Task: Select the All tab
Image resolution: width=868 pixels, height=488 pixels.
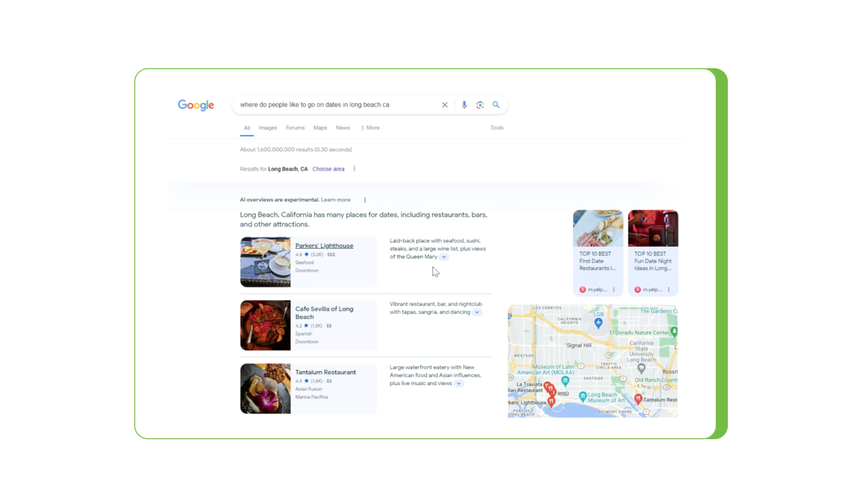Action: (247, 128)
